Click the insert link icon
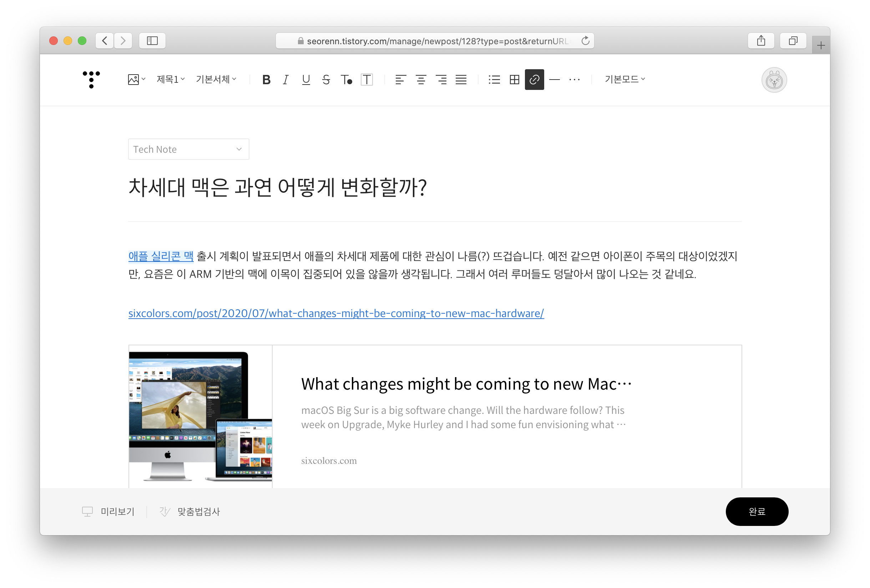 click(534, 79)
